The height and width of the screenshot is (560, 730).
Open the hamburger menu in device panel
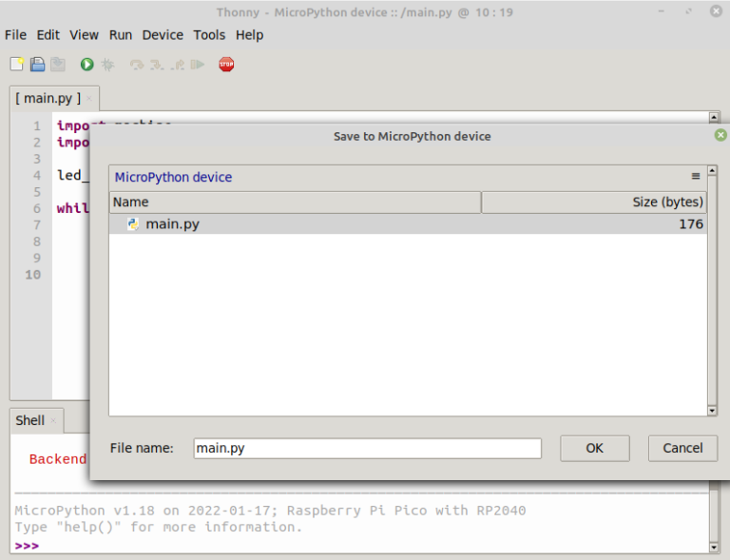[696, 177]
